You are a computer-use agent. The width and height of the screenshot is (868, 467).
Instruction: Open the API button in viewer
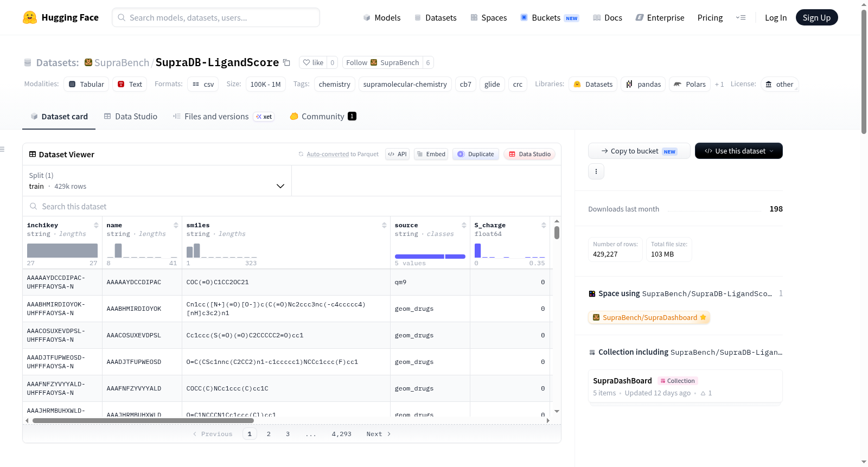point(397,154)
